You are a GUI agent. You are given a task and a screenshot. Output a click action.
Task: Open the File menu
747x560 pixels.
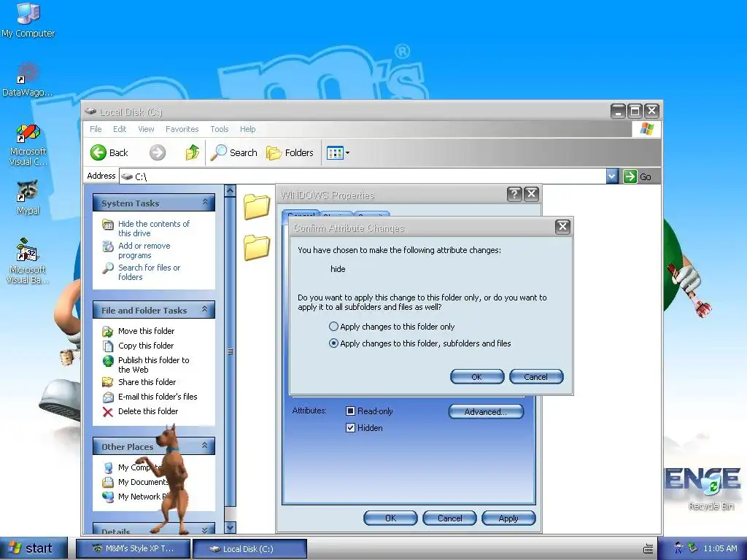(x=96, y=129)
